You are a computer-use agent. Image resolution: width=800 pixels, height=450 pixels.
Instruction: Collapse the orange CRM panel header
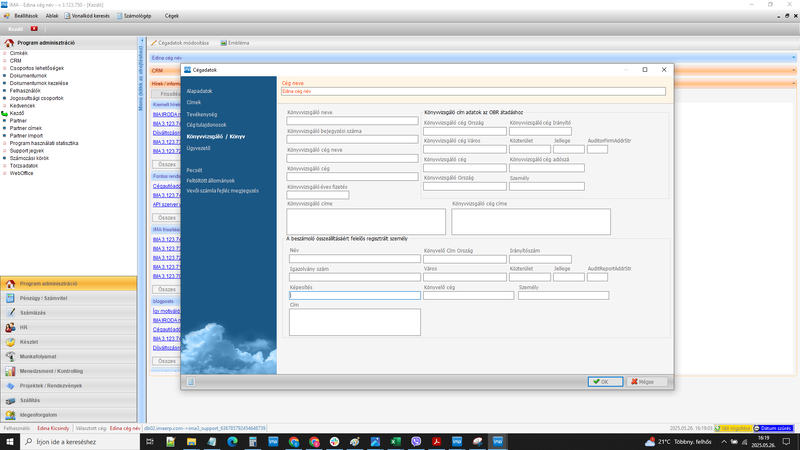pyautogui.click(x=793, y=70)
